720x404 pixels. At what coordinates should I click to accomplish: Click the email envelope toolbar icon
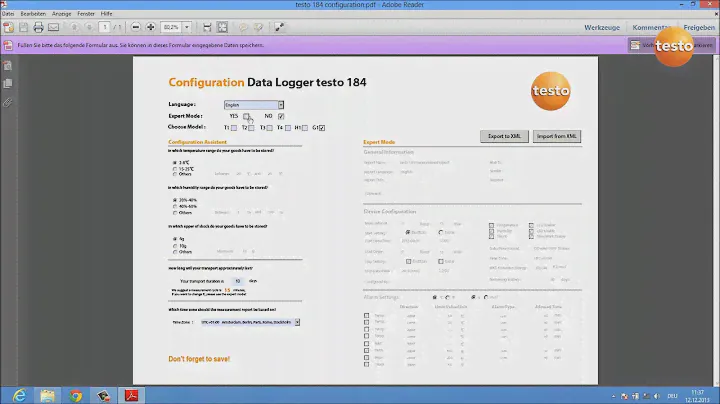tap(53, 26)
